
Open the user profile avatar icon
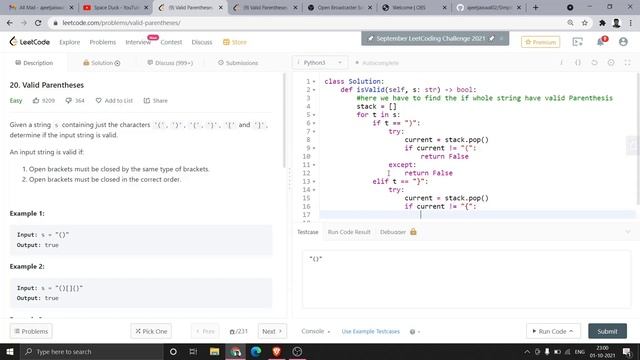pos(623,42)
